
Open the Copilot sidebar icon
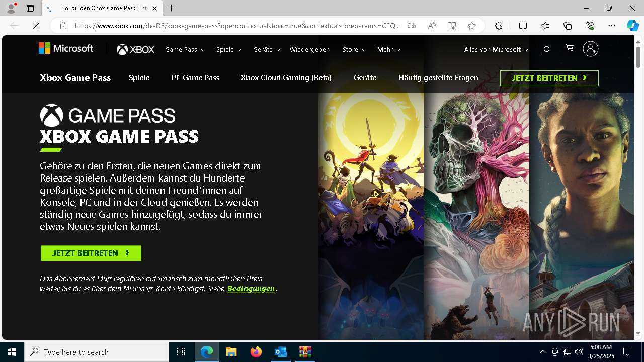click(x=632, y=26)
